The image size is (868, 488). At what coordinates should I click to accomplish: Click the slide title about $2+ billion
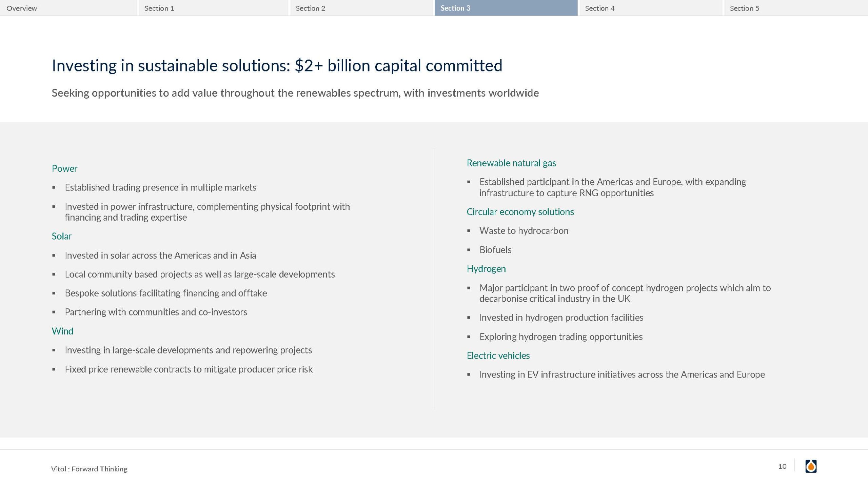point(277,65)
